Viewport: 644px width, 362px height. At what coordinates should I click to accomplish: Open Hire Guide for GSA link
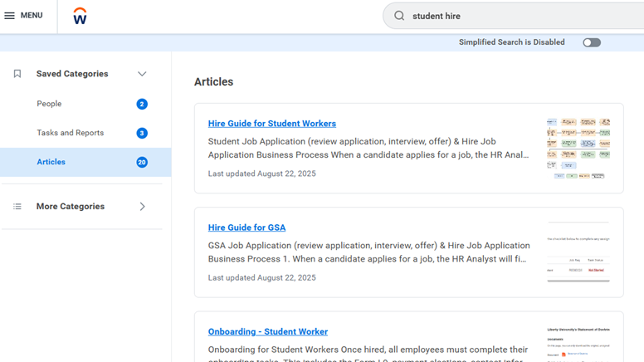tap(246, 227)
